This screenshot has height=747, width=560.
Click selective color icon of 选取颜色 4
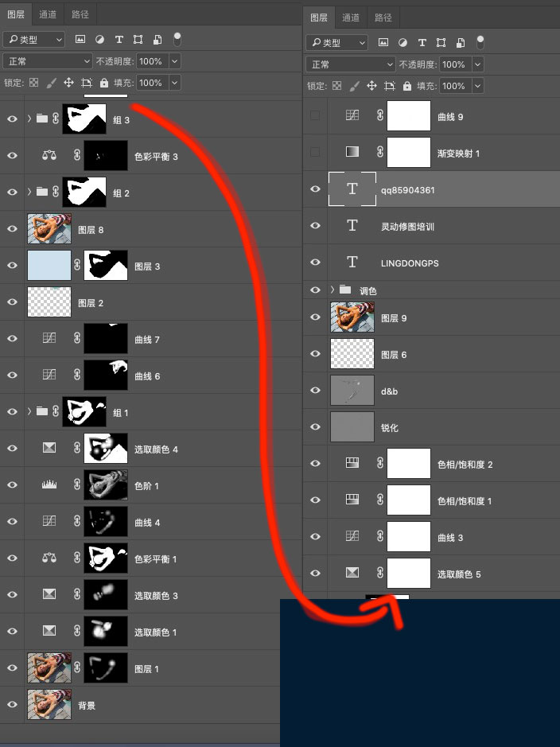click(49, 448)
